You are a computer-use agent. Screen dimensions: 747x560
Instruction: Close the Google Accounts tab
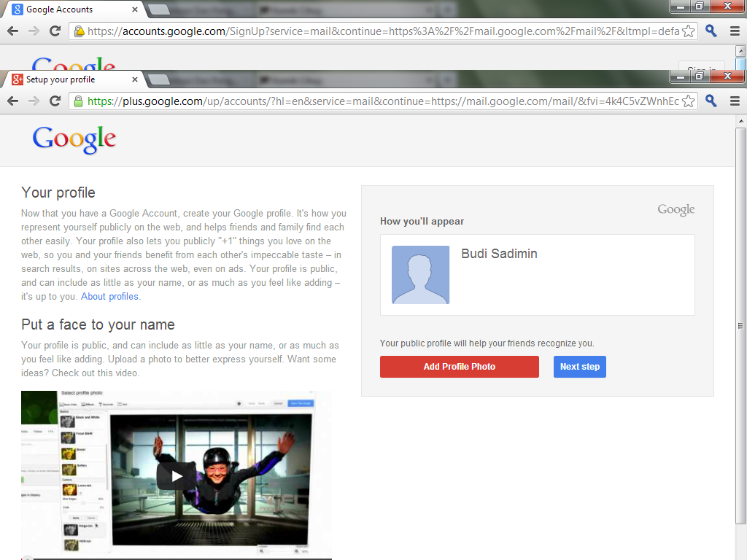pos(135,9)
